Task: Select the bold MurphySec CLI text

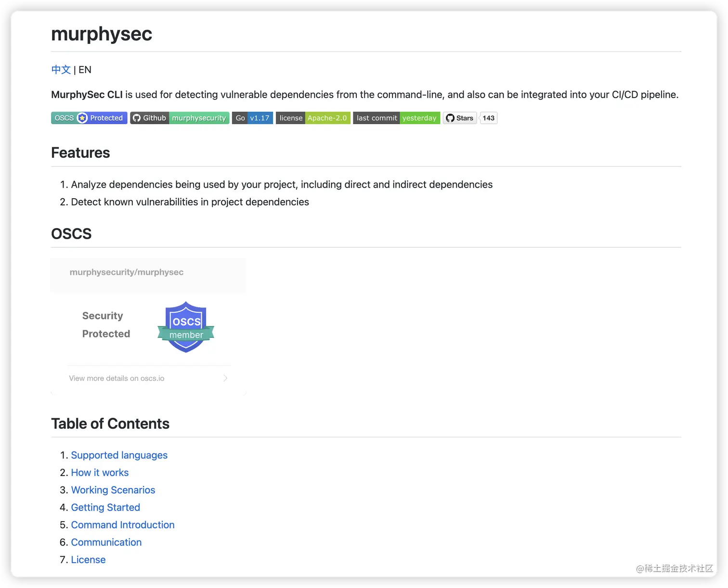Action: pyautogui.click(x=87, y=95)
